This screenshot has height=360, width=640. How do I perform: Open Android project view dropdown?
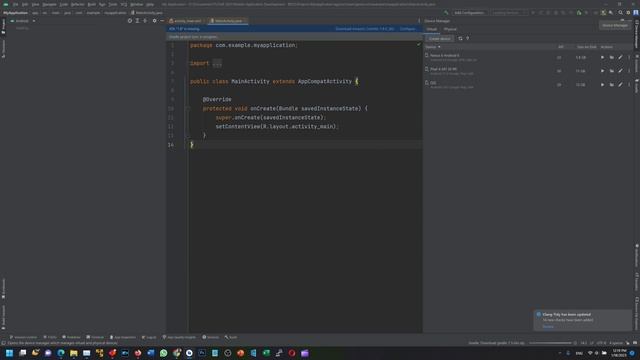(23, 21)
